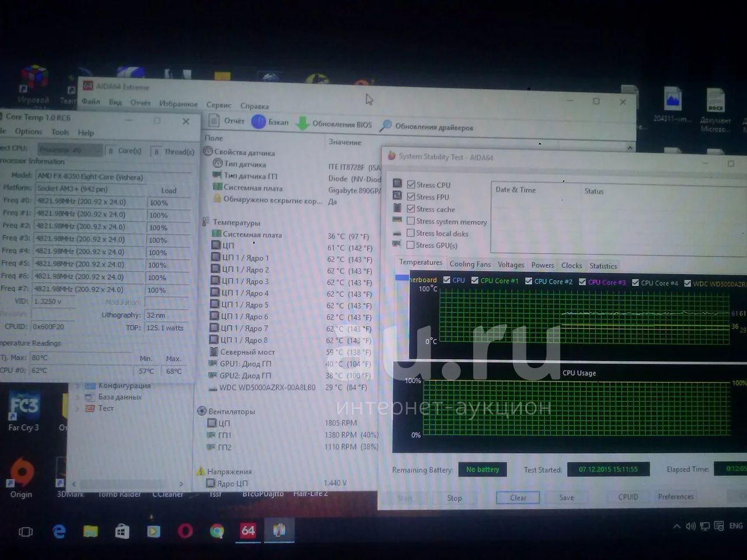The height and width of the screenshot is (560, 747).
Task: Toggle CPU Core #1 graph checkbox
Action: [x=475, y=281]
